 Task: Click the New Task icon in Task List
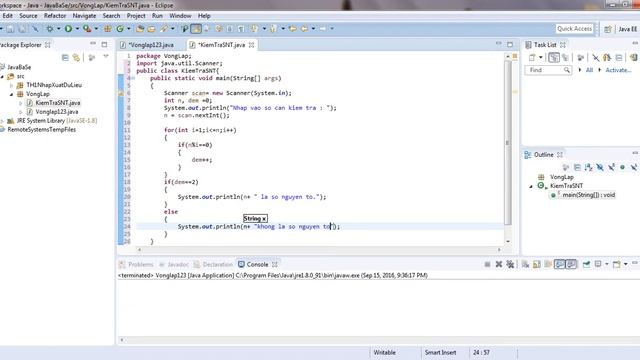532,58
